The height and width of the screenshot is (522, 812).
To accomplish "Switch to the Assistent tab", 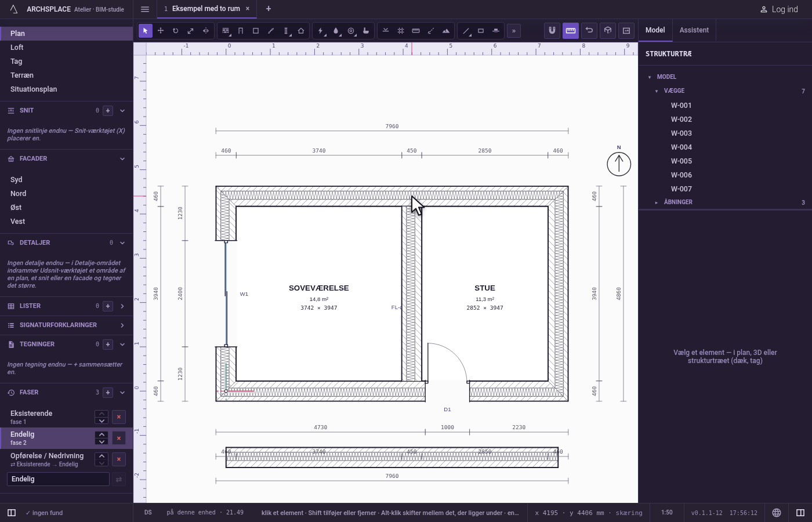I will click(694, 30).
